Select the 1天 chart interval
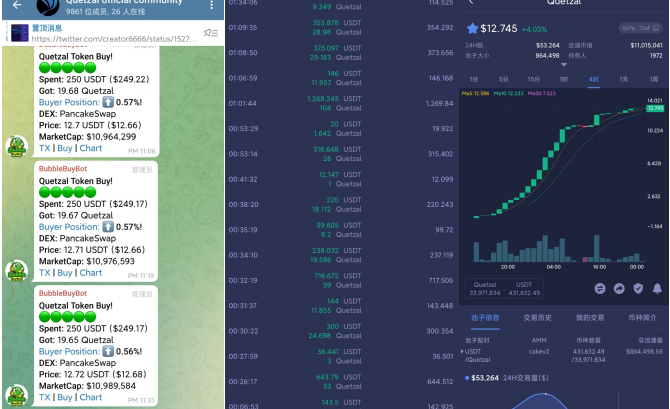Image resolution: width=670 pixels, height=409 pixels. [x=624, y=79]
